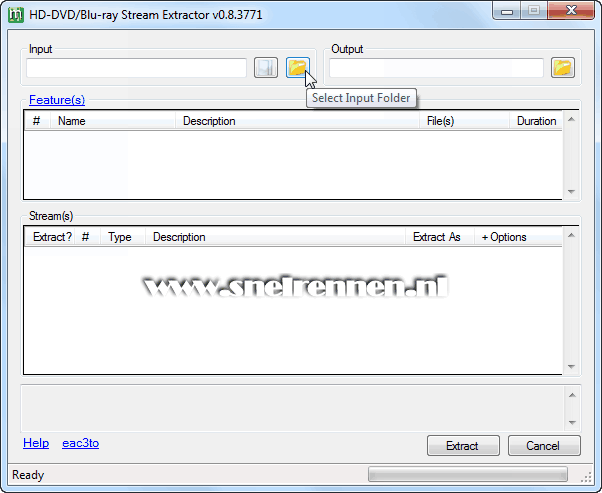Open the Feature(s) link
Image resolution: width=602 pixels, height=493 pixels.
click(x=57, y=100)
